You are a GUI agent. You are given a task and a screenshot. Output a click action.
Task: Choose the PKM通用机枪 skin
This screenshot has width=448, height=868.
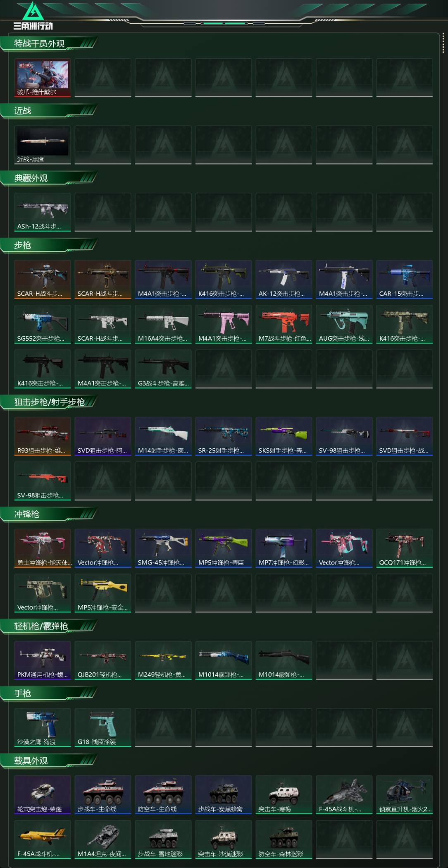[x=43, y=660]
